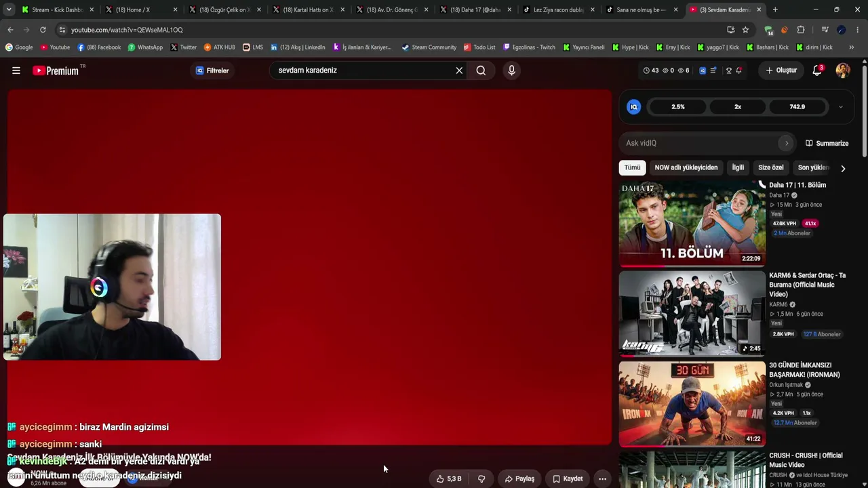The height and width of the screenshot is (488, 868).
Task: Open the ATK HUB bookmark
Action: [x=219, y=47]
